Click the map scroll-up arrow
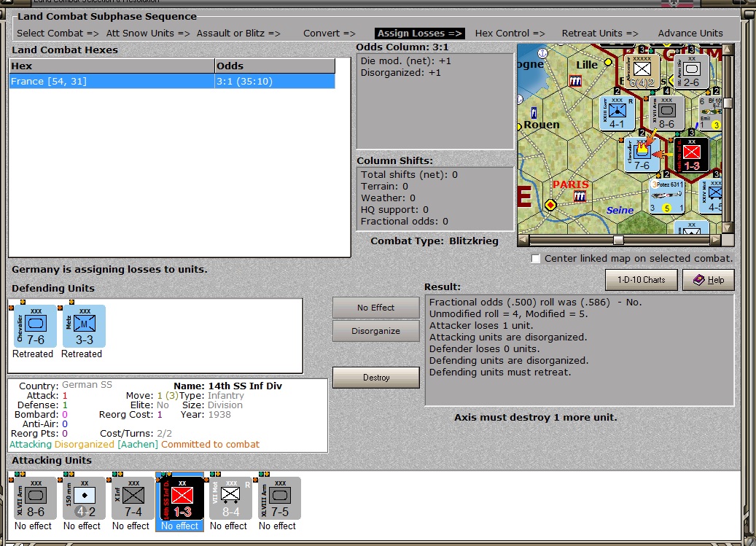The width and height of the screenshot is (756, 546). coord(728,49)
